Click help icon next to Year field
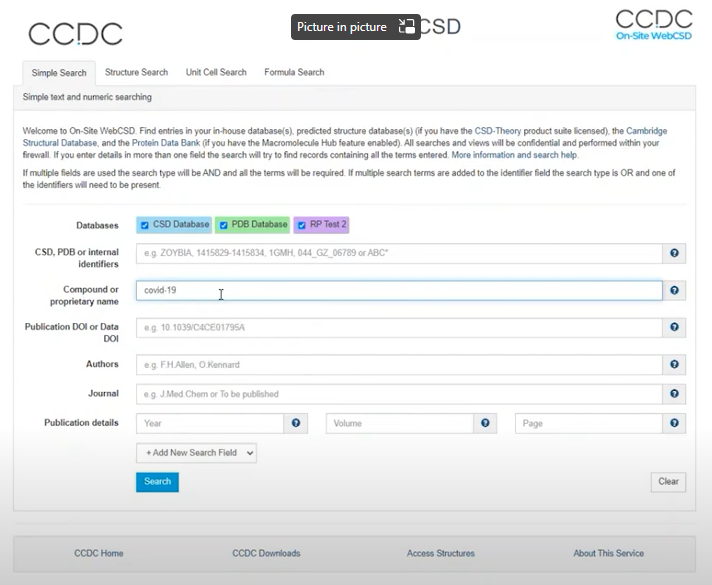This screenshot has width=712, height=585. 296,424
